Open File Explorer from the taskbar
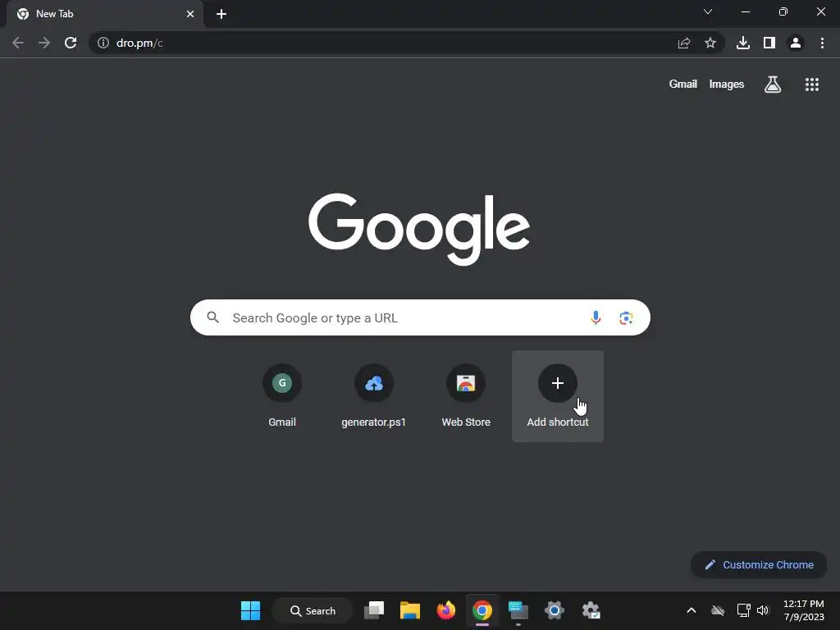The image size is (840, 630). (410, 610)
